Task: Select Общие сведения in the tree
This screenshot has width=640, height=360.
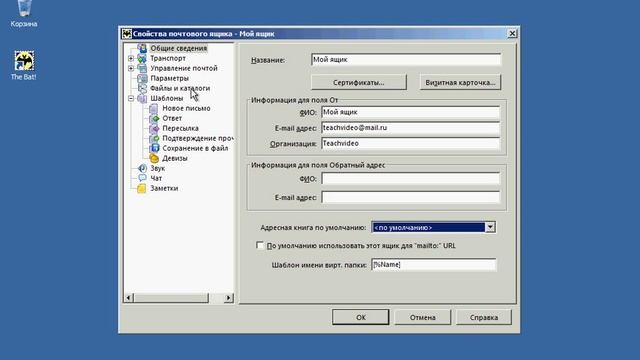Action: tap(178, 48)
